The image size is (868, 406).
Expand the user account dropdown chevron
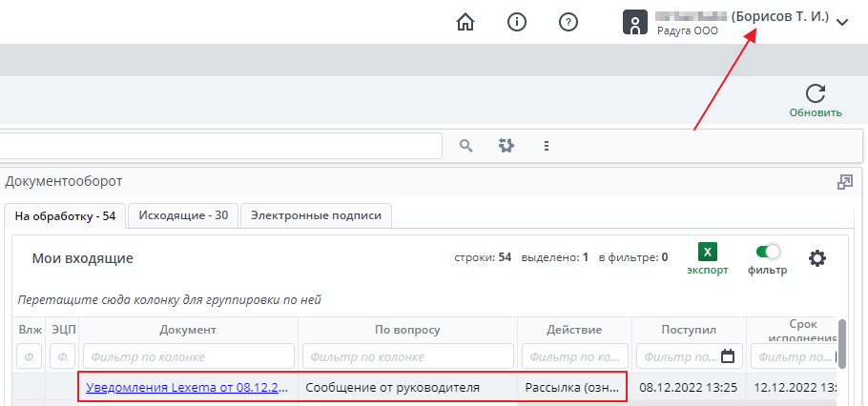tap(842, 23)
